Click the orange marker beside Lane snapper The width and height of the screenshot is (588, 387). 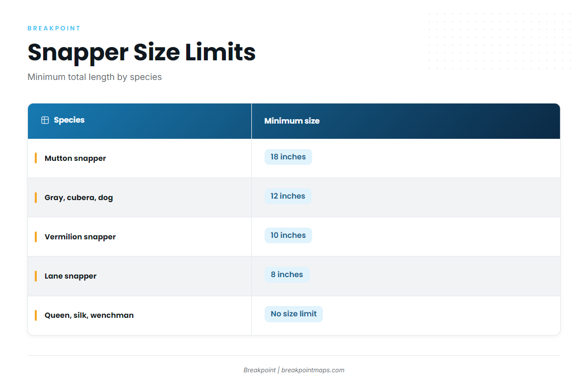coord(36,276)
